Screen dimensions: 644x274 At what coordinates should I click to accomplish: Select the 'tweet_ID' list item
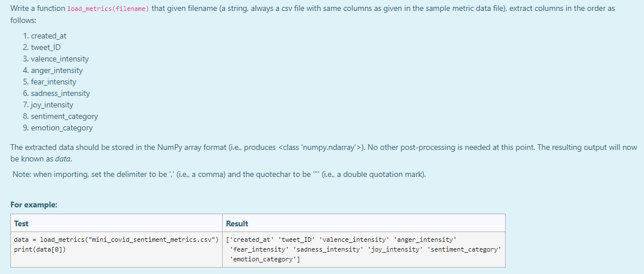click(x=45, y=47)
